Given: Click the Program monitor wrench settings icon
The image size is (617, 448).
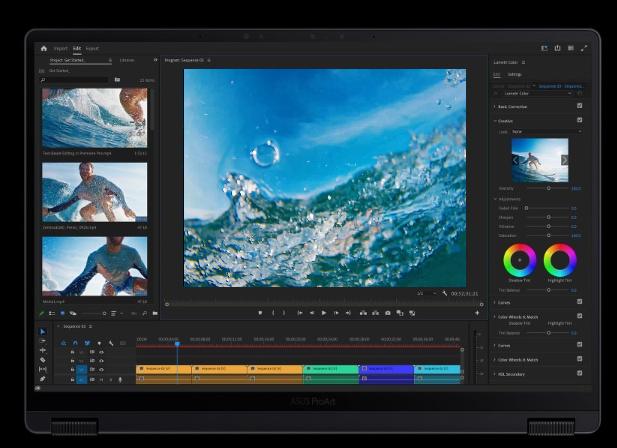Looking at the screenshot, I should 445,294.
